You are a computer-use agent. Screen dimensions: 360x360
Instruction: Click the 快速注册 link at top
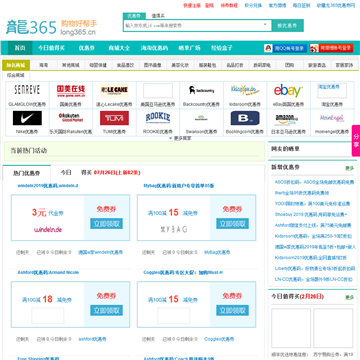[x=192, y=5]
